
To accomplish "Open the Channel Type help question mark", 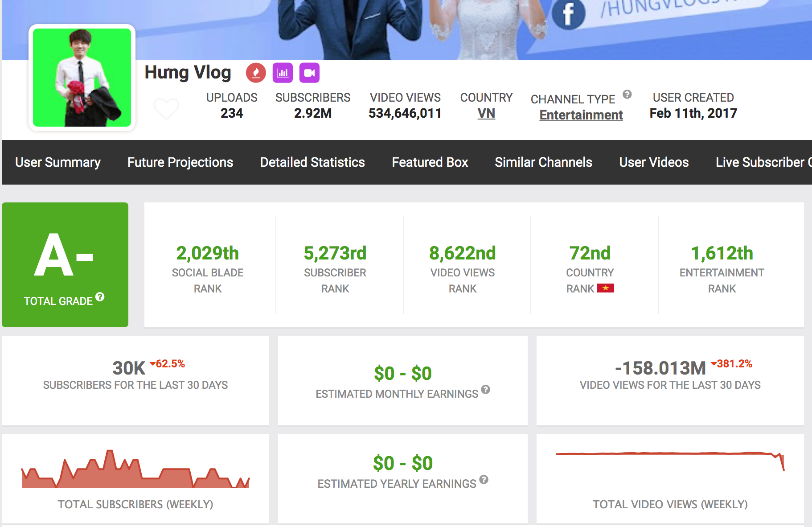I will point(627,94).
